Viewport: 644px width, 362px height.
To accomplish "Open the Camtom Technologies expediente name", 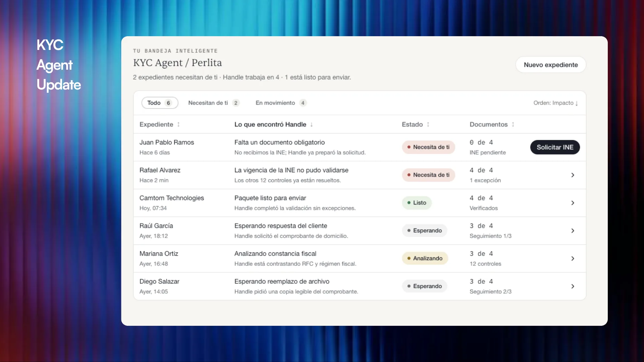I will coord(172,198).
